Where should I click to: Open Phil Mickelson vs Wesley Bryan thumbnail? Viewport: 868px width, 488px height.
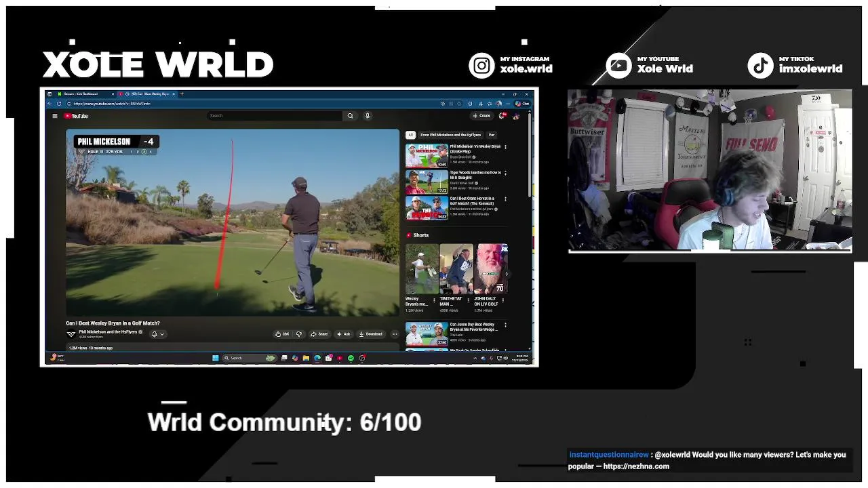click(x=427, y=156)
